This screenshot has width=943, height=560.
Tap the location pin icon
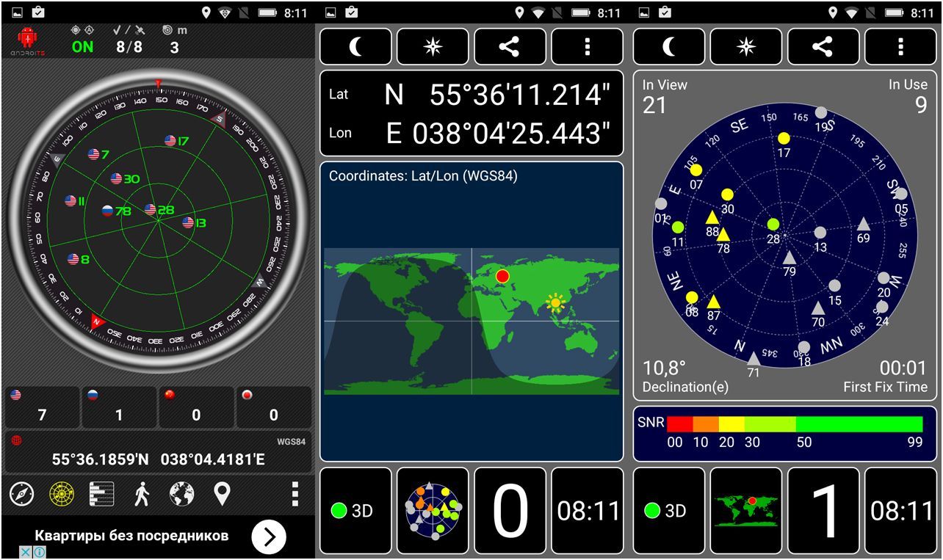point(222,494)
